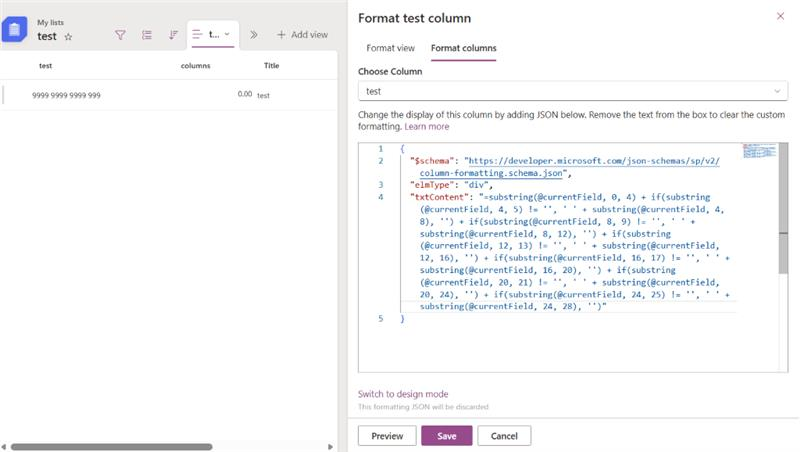Click Add view button
Screen dimensions: 800x452
coord(303,35)
